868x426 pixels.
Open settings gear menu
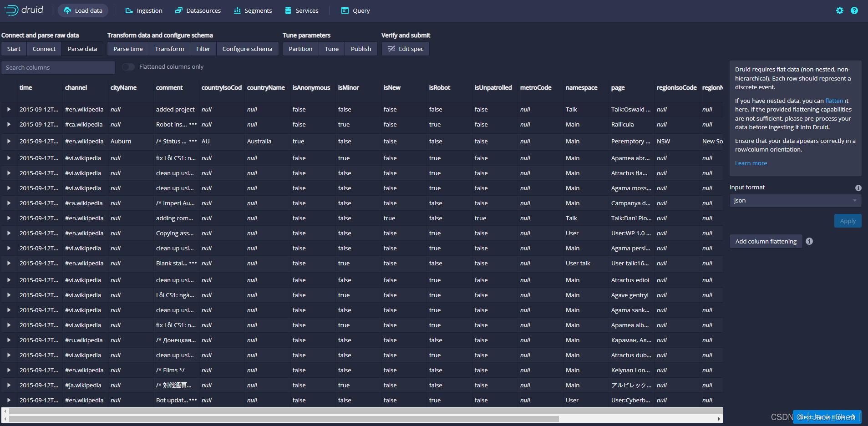click(x=840, y=10)
